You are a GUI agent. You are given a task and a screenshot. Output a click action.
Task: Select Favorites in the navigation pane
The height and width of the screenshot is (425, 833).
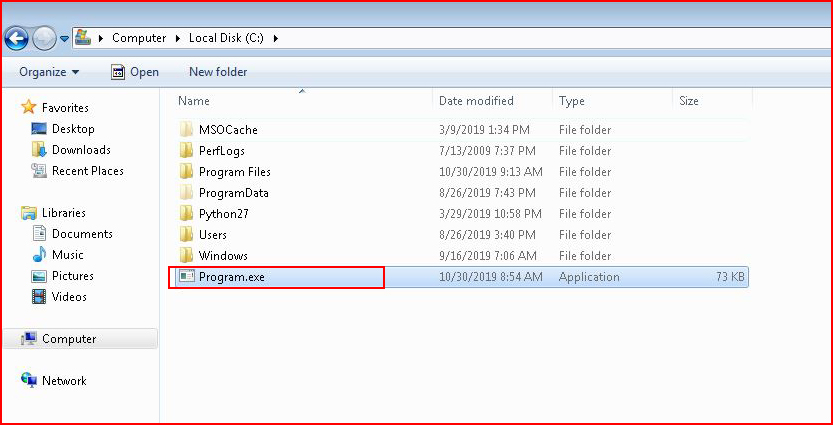click(65, 108)
